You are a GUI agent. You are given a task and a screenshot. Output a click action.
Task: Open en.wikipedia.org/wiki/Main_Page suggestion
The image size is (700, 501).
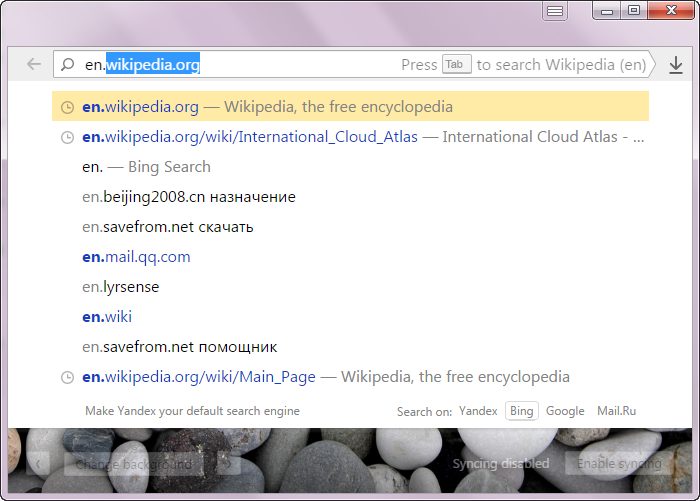click(350, 377)
